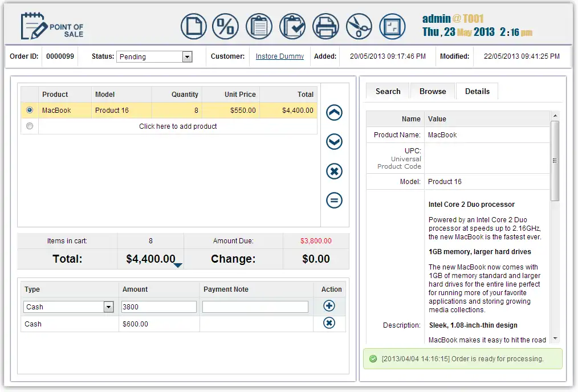Screen dimensions: 578x392
Task: Click the admin@T001 user label
Action: click(x=453, y=18)
